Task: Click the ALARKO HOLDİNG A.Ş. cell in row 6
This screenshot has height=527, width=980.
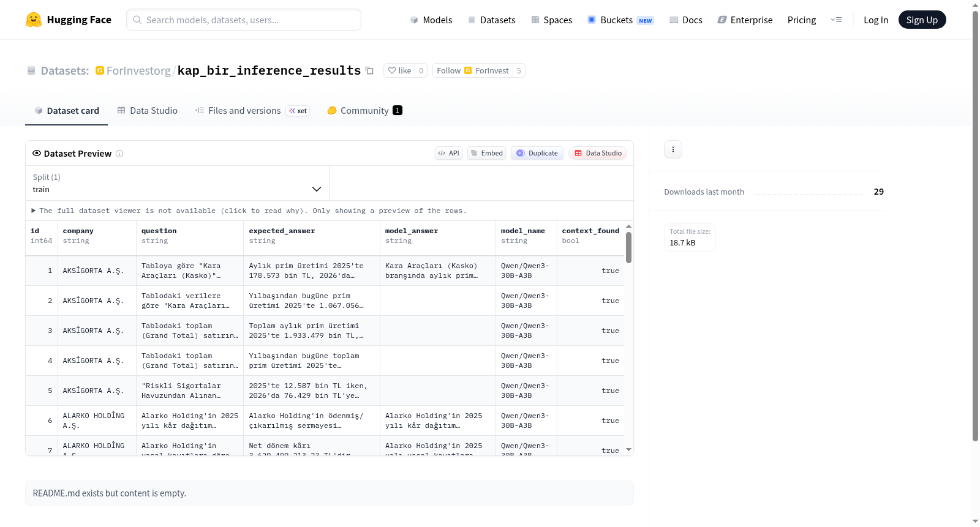Action: (x=97, y=420)
